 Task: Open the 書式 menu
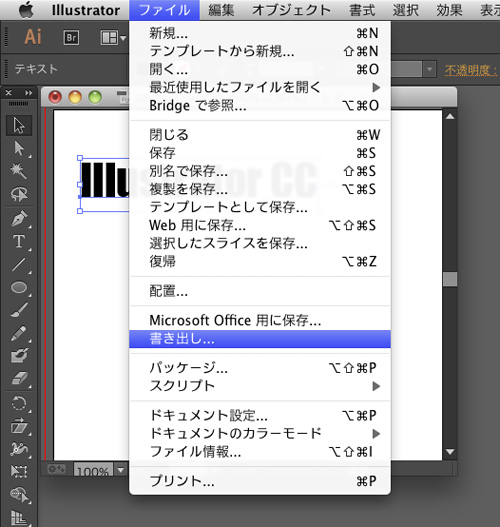point(362,10)
